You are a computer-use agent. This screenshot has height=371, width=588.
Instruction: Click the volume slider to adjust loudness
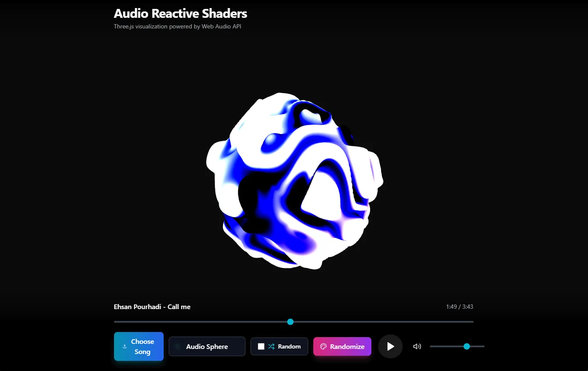pyautogui.click(x=457, y=346)
